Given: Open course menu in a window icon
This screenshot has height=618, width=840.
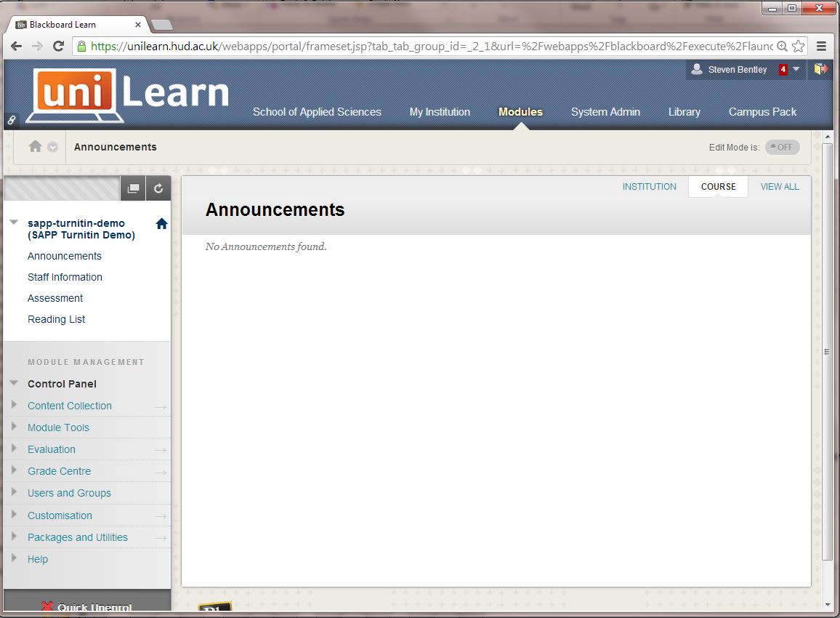Looking at the screenshot, I should pyautogui.click(x=133, y=188).
